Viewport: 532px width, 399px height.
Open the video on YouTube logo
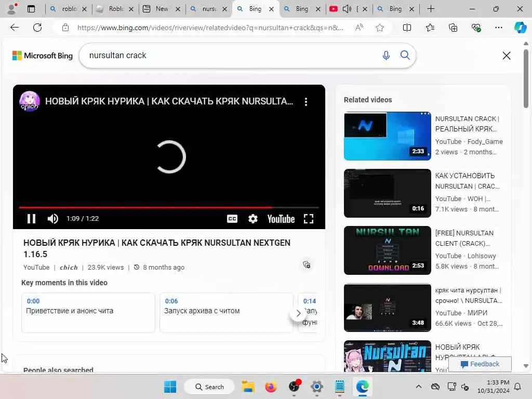pyautogui.click(x=281, y=219)
